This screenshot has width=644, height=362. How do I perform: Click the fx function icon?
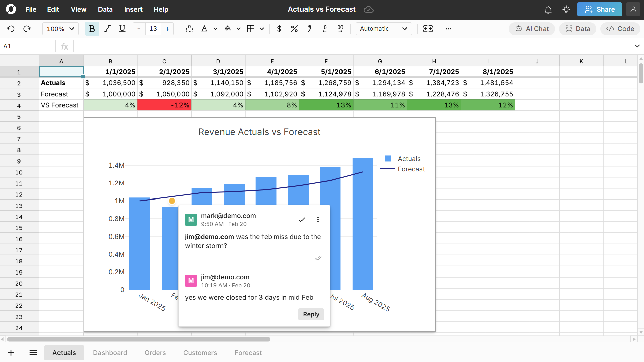tap(65, 46)
